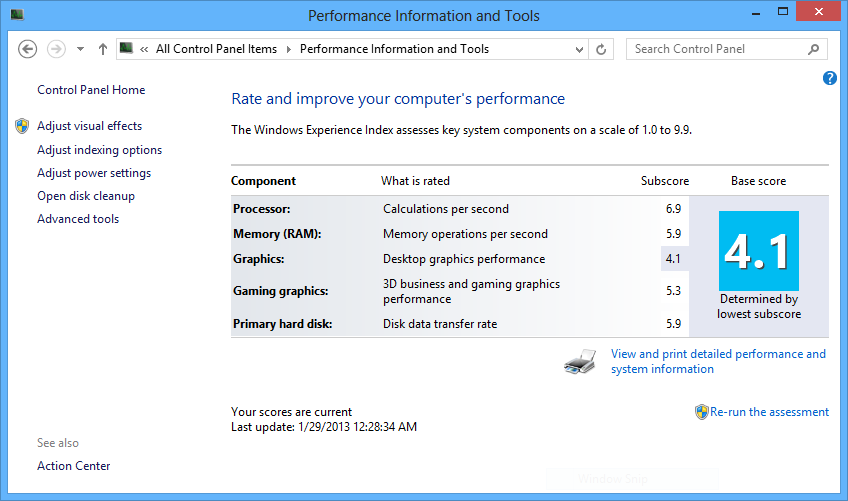This screenshot has height=501, width=848.
Task: Click in the Search Control Panel field
Action: click(719, 49)
